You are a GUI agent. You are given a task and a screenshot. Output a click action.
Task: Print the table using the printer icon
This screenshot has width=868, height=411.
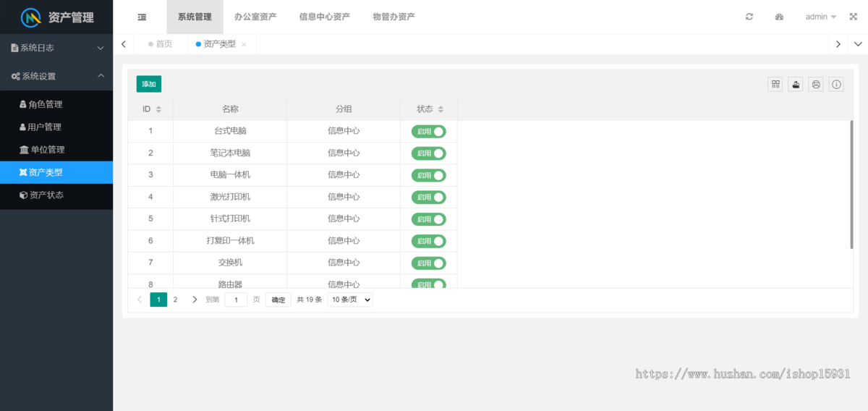816,84
